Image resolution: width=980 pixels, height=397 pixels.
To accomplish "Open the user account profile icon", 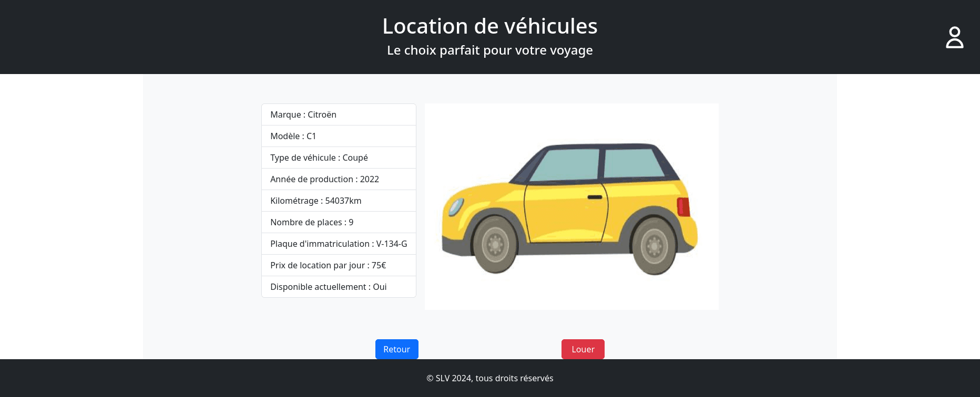I will [954, 38].
